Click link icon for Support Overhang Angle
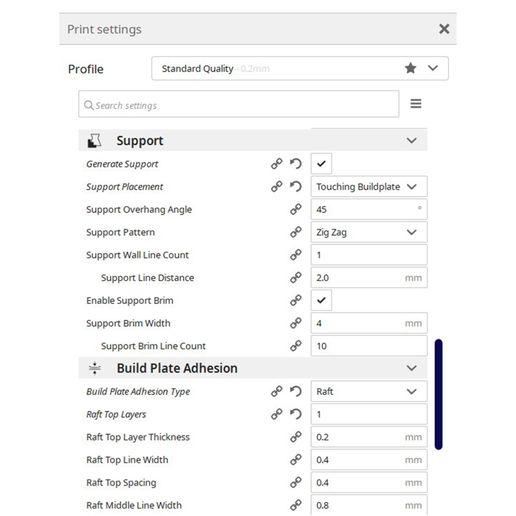 [x=296, y=209]
